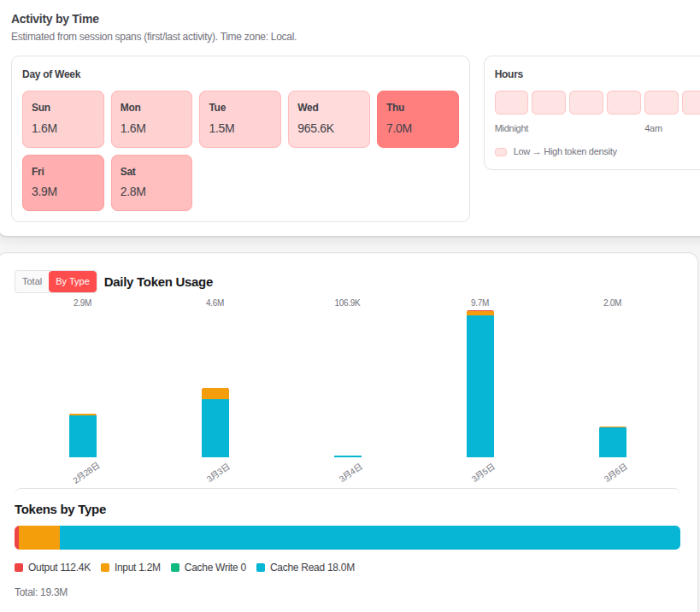The image size is (700, 612).
Task: Select the Mon 1.6M day tile
Action: (151, 119)
